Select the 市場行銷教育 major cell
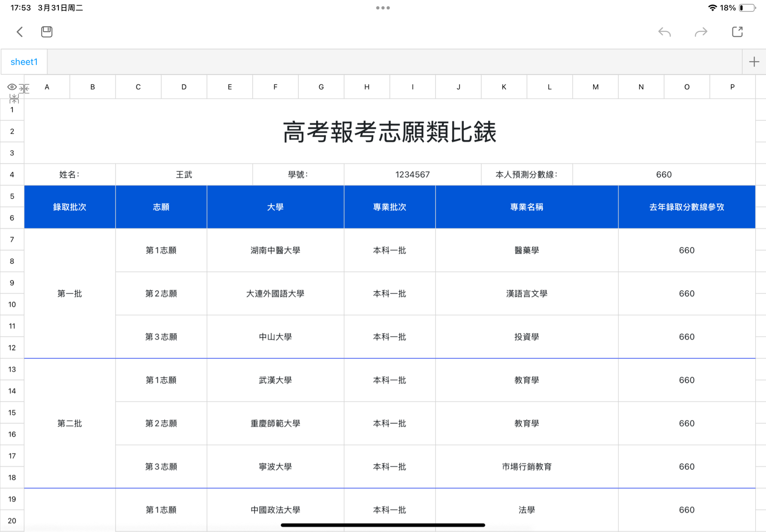Viewport: 766px width, 532px height. [x=527, y=467]
